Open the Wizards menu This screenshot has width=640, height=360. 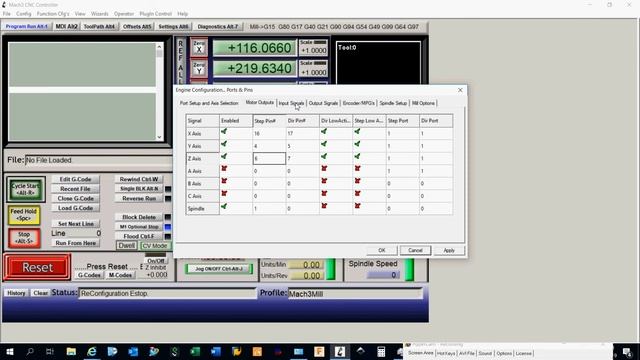[x=100, y=13]
